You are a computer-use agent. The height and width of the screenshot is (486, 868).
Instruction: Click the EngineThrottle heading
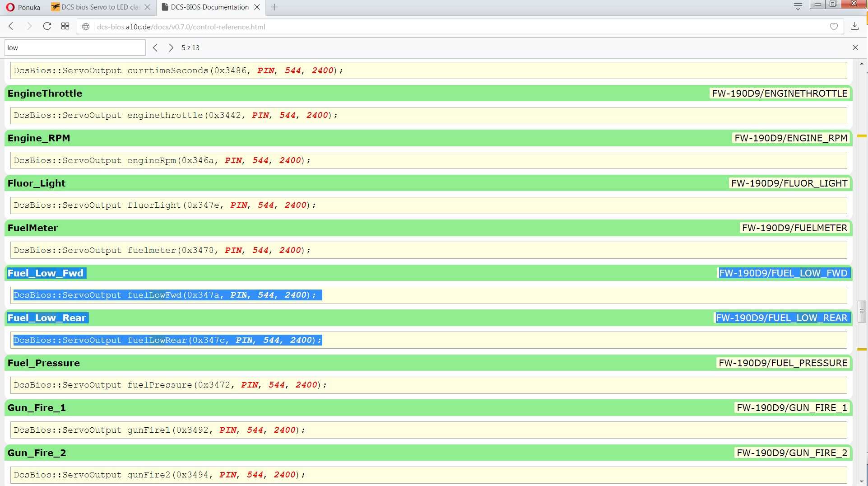tap(45, 93)
